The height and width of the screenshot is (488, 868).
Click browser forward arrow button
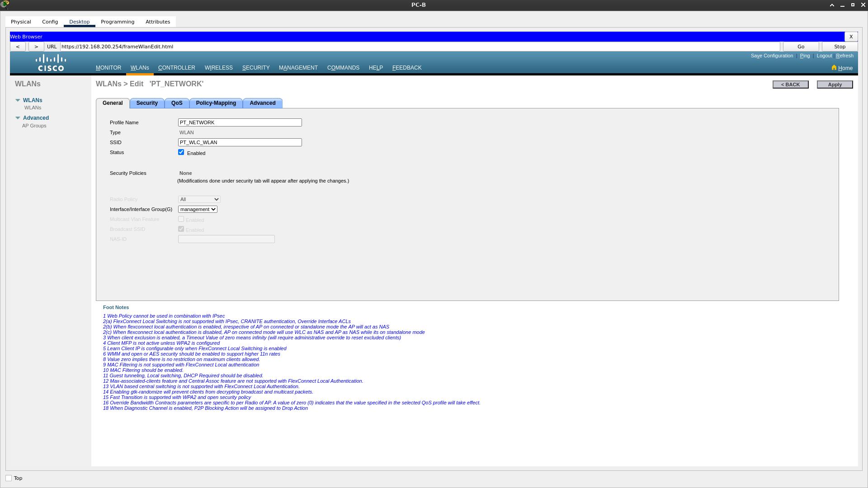coord(36,47)
